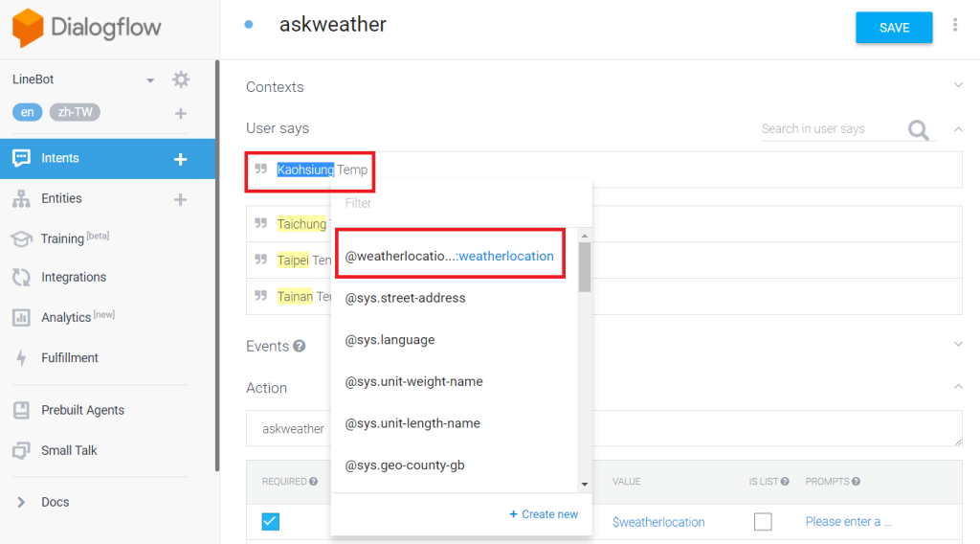Click the Dialogflow logo icon
Viewport: 980px width, 544px height.
(x=28, y=28)
